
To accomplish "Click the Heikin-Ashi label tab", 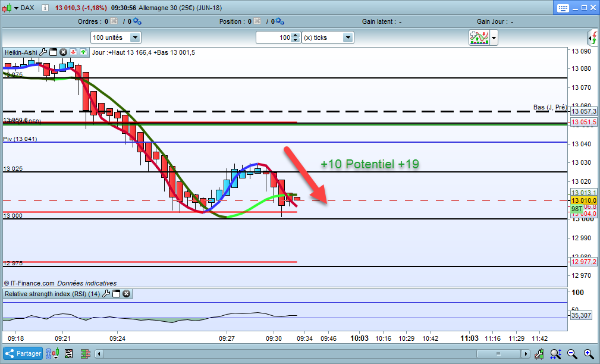I will [x=21, y=52].
